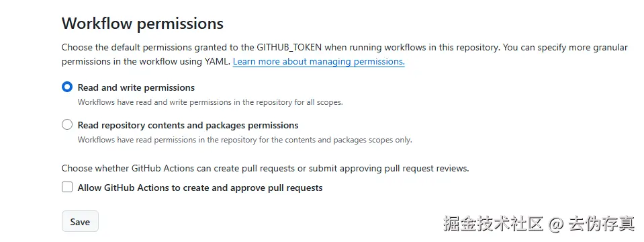Click the 去伪存真 author watermark
Viewport: 644px width, 242px height.
602,223
